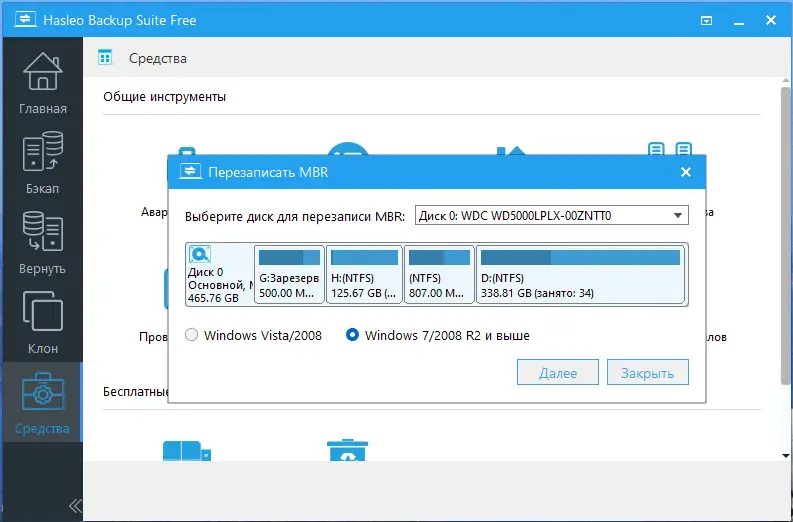Click the main window vertical scrollbar
Viewport: 793px width, 522px height.
785,238
